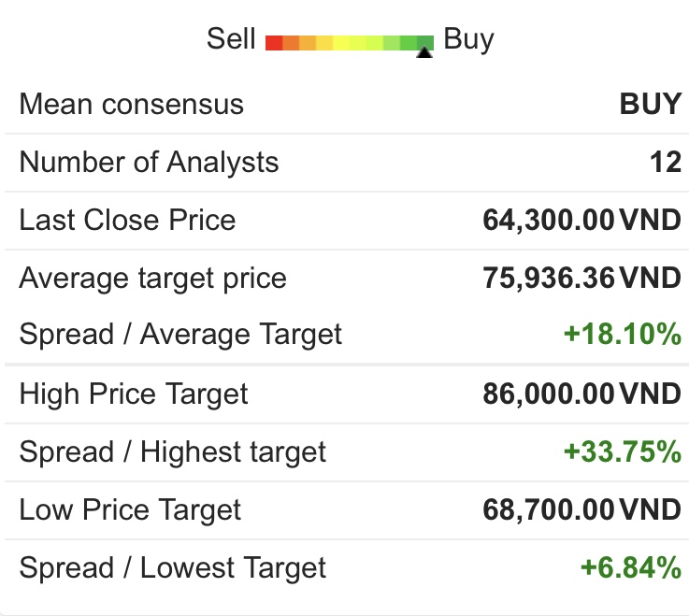The image size is (689, 616).
Task: Click the 86,000.00 VND high target value
Action: (581, 394)
